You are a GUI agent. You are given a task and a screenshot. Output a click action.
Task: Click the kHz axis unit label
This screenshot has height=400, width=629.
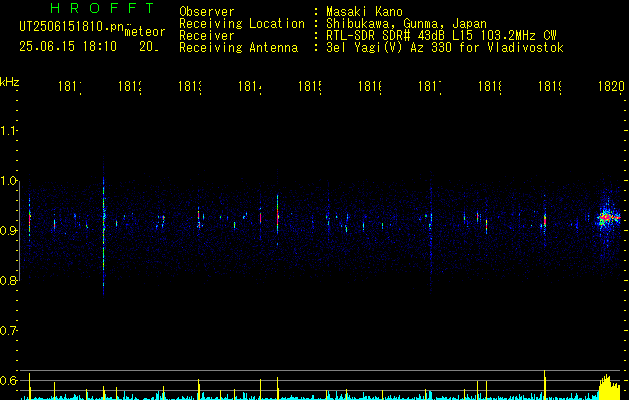coord(9,82)
